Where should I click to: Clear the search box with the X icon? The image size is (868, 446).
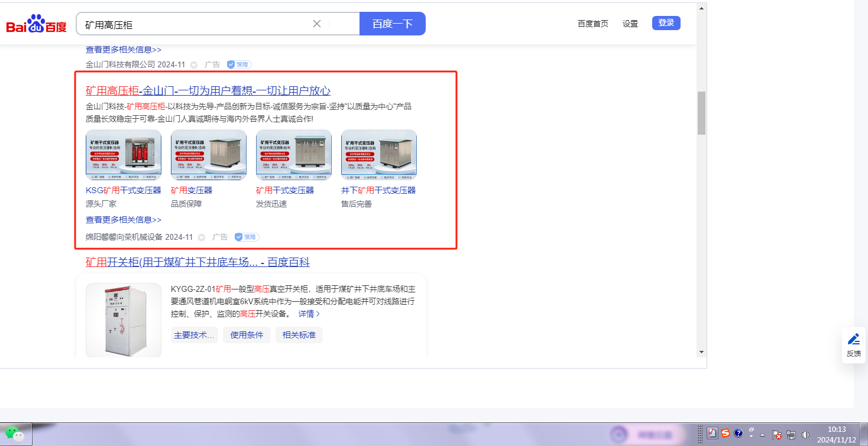(x=317, y=24)
